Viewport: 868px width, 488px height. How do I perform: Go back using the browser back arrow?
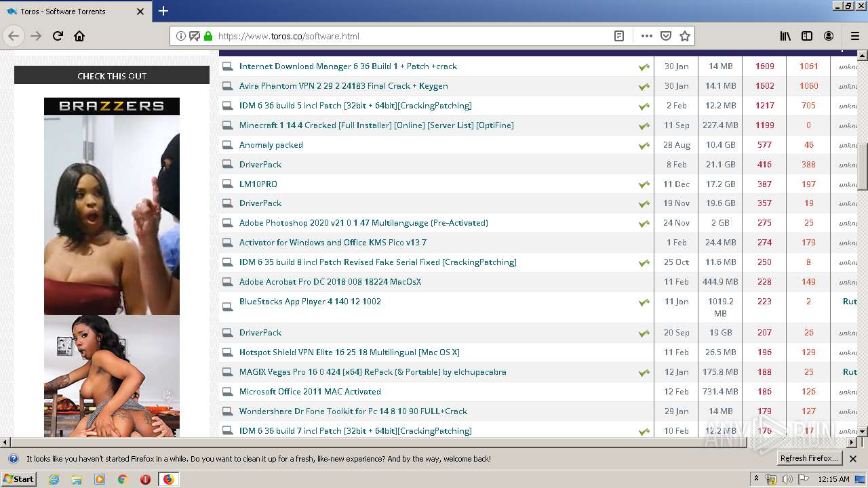(14, 36)
